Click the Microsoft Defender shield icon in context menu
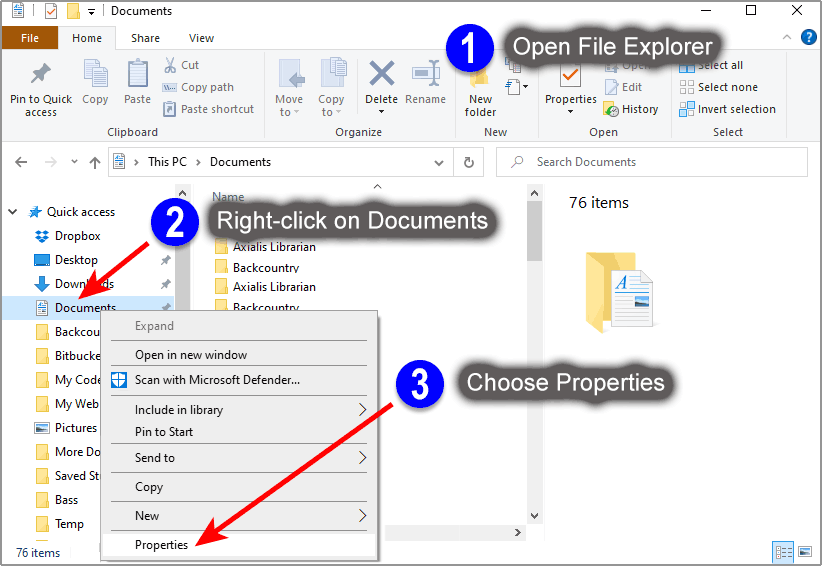 pyautogui.click(x=119, y=380)
